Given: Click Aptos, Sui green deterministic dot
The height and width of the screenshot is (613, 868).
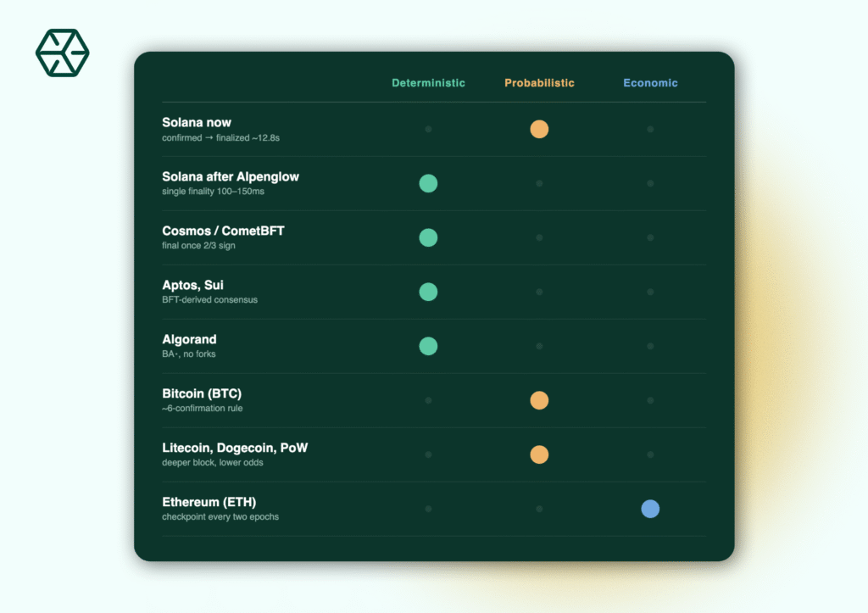Looking at the screenshot, I should coord(428,292).
